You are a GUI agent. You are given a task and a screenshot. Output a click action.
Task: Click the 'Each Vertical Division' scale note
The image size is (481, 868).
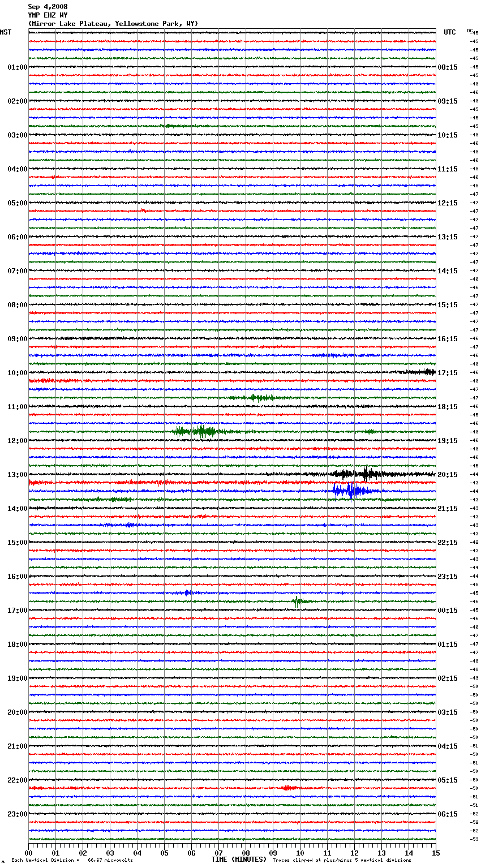point(72,861)
